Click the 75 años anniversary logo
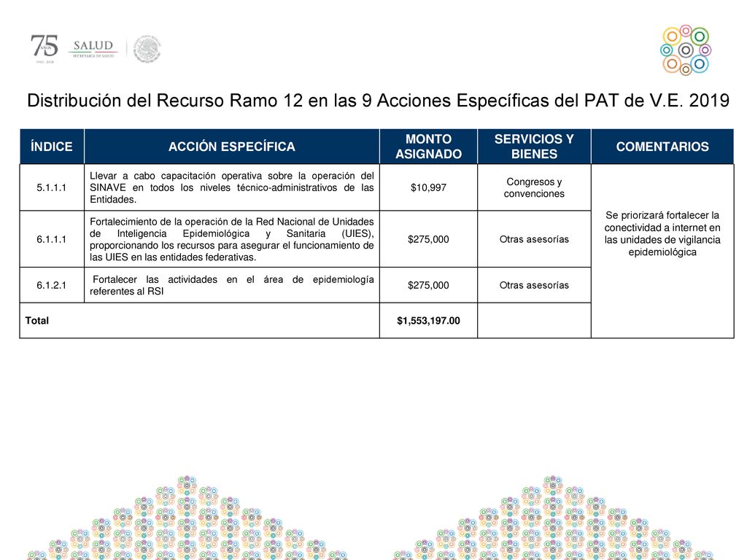 (44, 49)
